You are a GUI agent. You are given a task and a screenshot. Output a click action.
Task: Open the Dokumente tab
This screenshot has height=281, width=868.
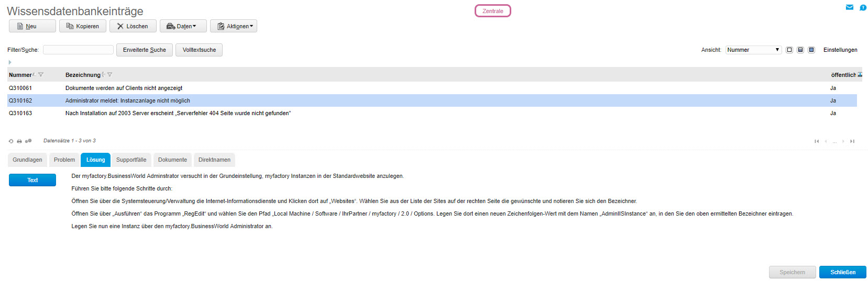(172, 160)
